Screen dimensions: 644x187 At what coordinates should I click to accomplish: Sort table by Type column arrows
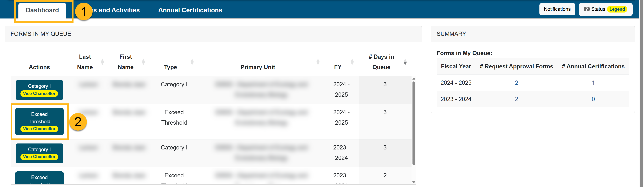coord(192,62)
